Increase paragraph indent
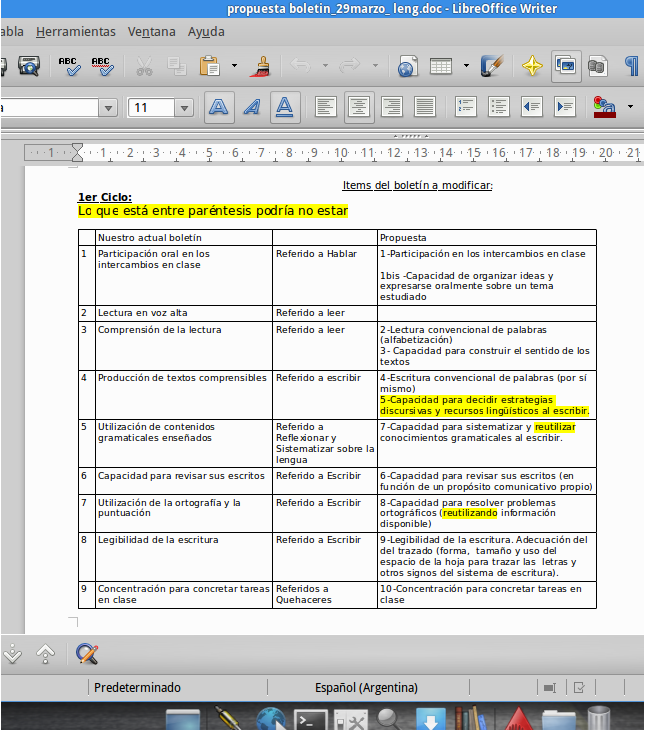The height and width of the screenshot is (731, 645). coord(565,107)
